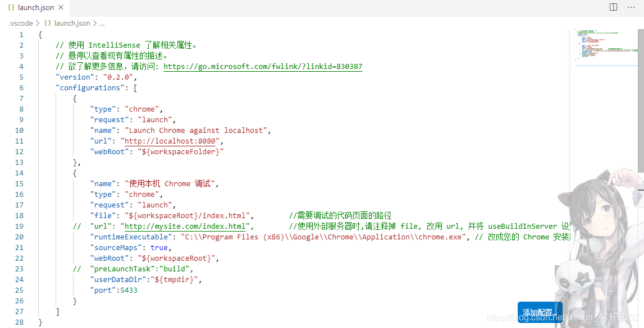This screenshot has width=644, height=328.
Task: Open the go.microsoft.com fwlink URL
Action: [x=263, y=66]
